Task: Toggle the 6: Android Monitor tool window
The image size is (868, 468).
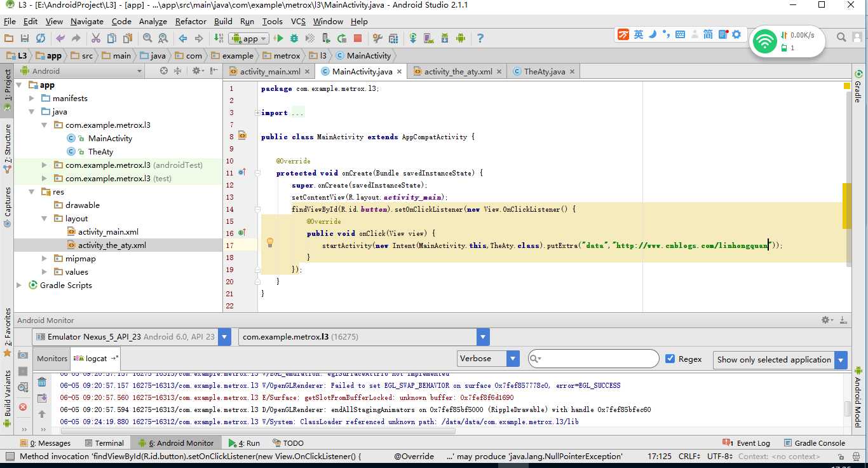Action: (176, 443)
